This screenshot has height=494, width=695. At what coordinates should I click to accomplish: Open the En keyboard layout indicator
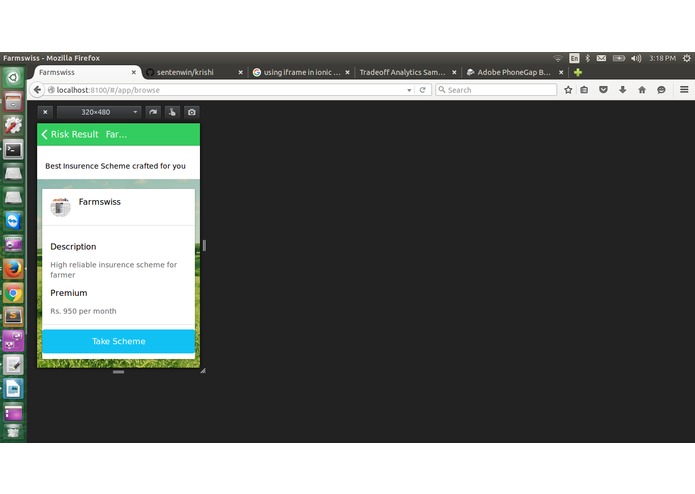(574, 58)
